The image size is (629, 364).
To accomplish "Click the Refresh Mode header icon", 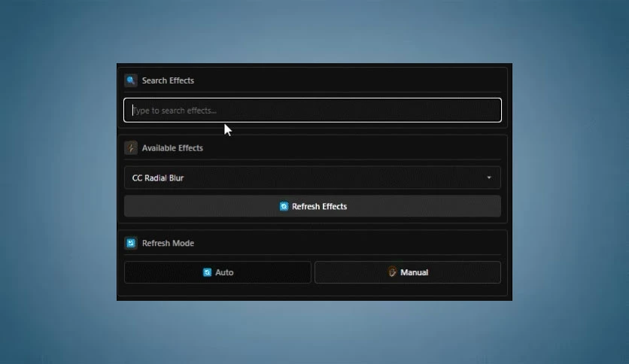I will [131, 243].
